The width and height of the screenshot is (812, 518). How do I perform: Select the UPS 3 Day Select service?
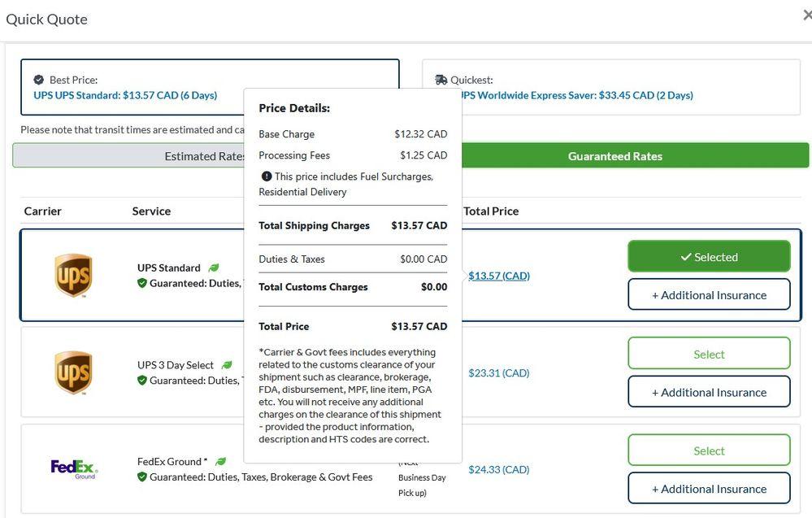tap(709, 354)
